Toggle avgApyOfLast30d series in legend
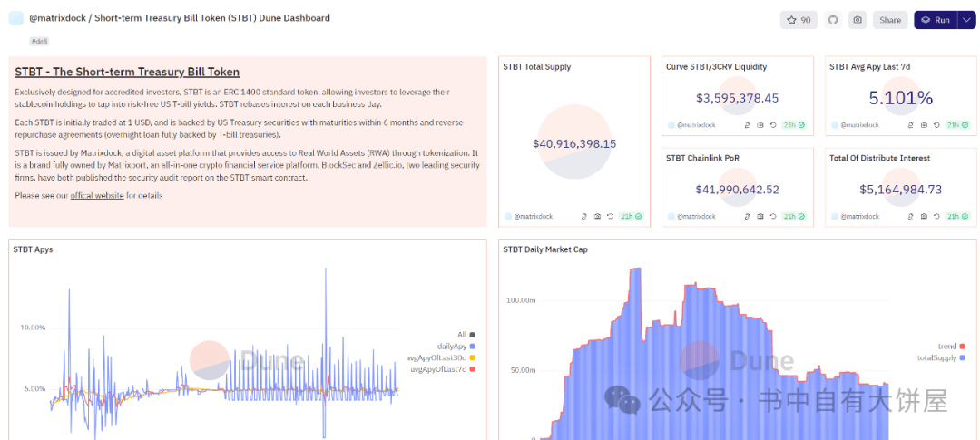 point(441,357)
